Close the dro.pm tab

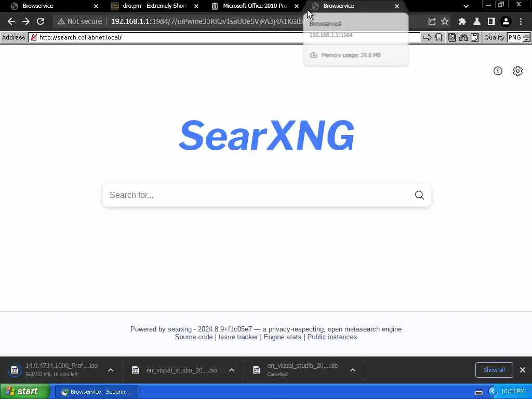[196, 6]
